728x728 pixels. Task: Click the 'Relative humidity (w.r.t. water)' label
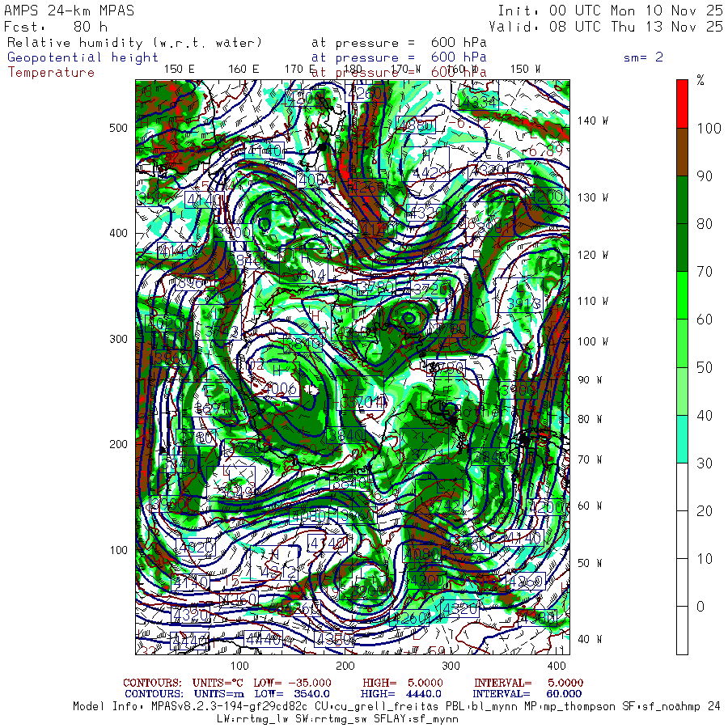click(x=134, y=43)
